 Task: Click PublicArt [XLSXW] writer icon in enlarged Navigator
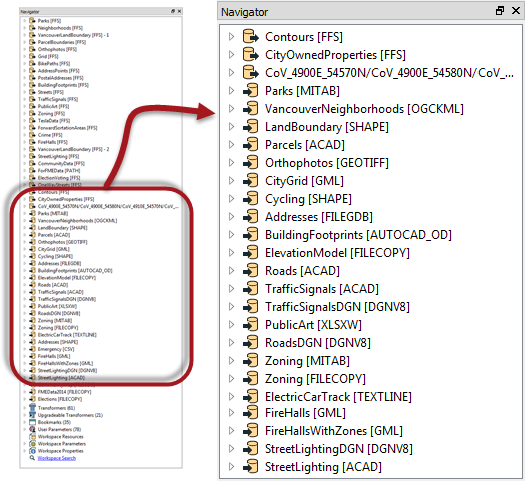pyautogui.click(x=250, y=325)
